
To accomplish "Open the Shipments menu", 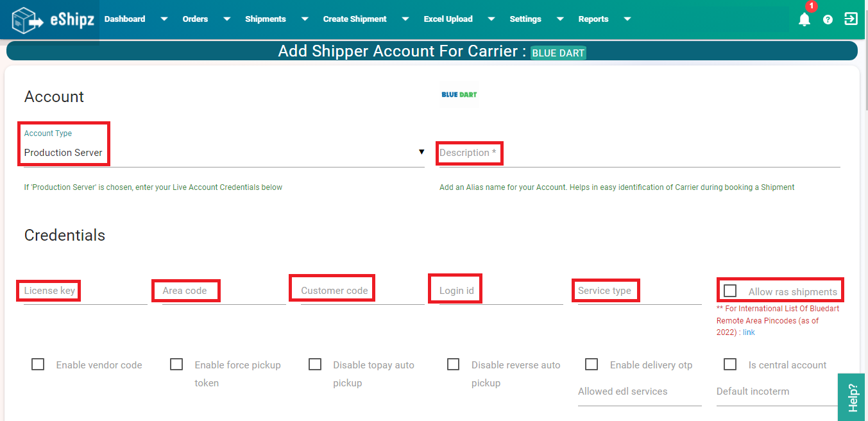I will click(266, 19).
